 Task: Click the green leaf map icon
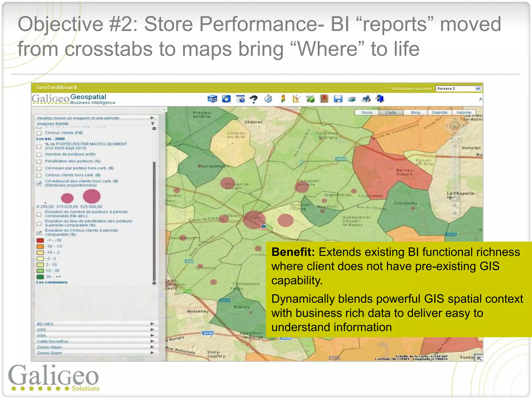point(310,99)
